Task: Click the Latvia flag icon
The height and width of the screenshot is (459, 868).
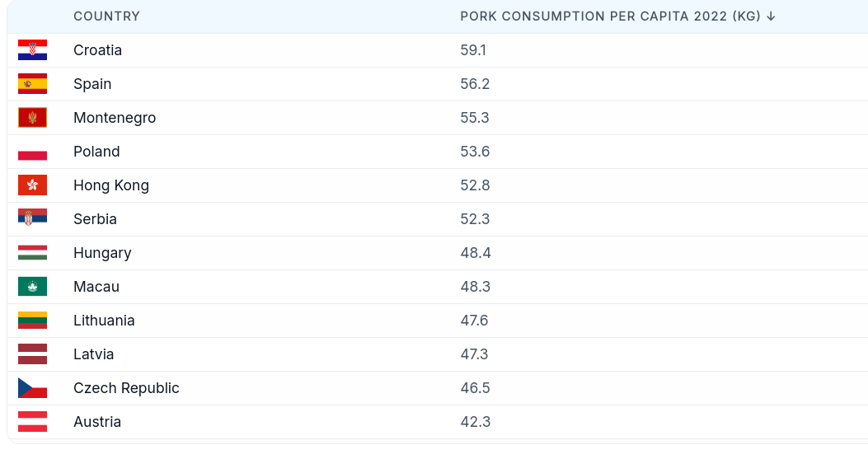Action: tap(33, 354)
